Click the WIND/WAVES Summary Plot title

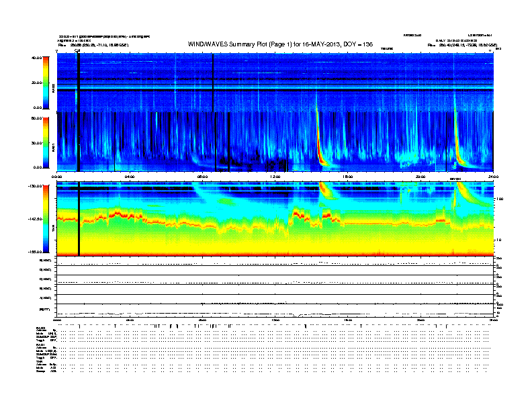point(280,44)
